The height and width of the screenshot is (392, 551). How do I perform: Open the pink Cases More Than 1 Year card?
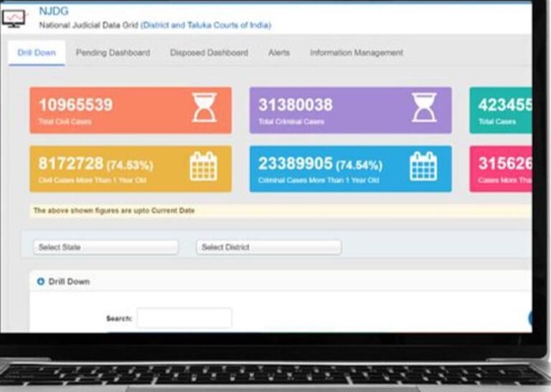click(x=501, y=169)
